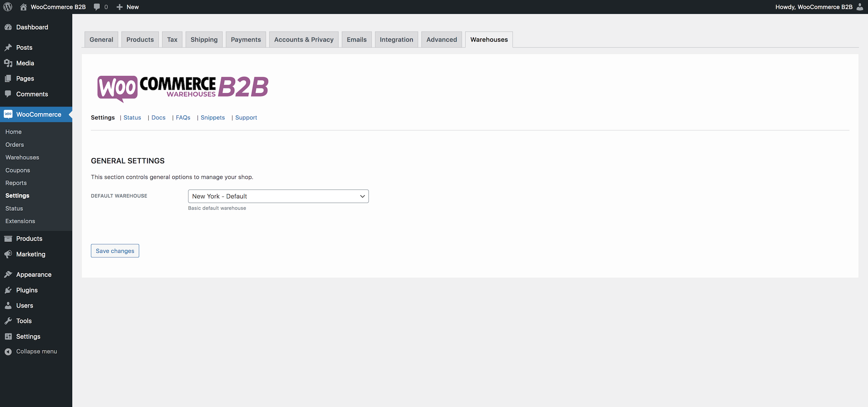Open comments via the speech bubble icon
The image size is (868, 407).
[97, 7]
